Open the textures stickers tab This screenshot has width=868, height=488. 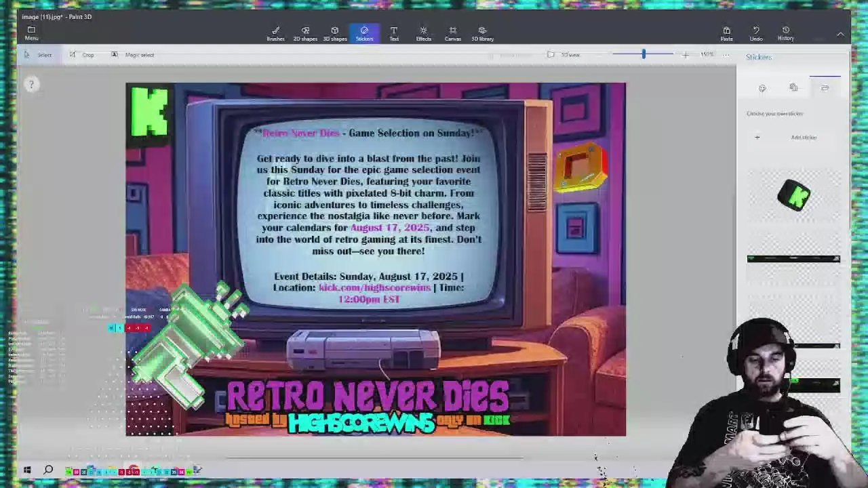pyautogui.click(x=793, y=87)
